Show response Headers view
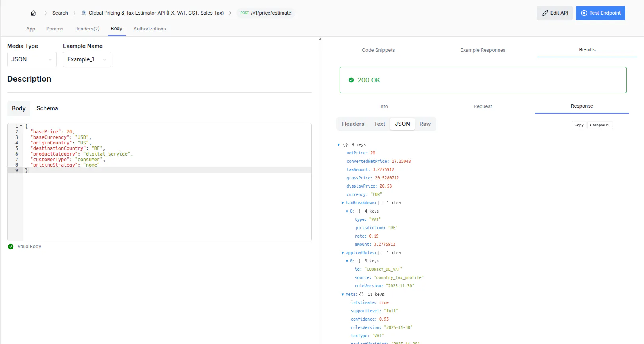The height and width of the screenshot is (344, 644). [353, 124]
